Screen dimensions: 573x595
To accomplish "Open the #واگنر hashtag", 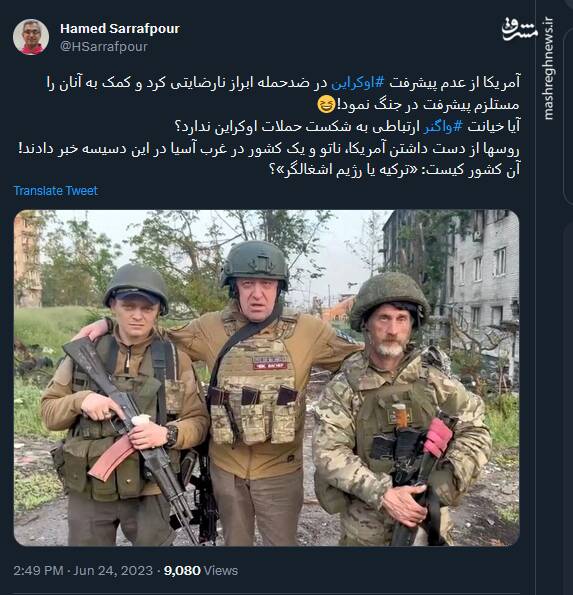I will click(x=443, y=126).
